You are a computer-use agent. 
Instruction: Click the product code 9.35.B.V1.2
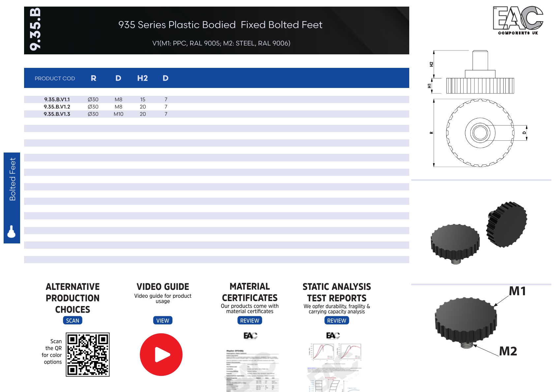pyautogui.click(x=57, y=107)
